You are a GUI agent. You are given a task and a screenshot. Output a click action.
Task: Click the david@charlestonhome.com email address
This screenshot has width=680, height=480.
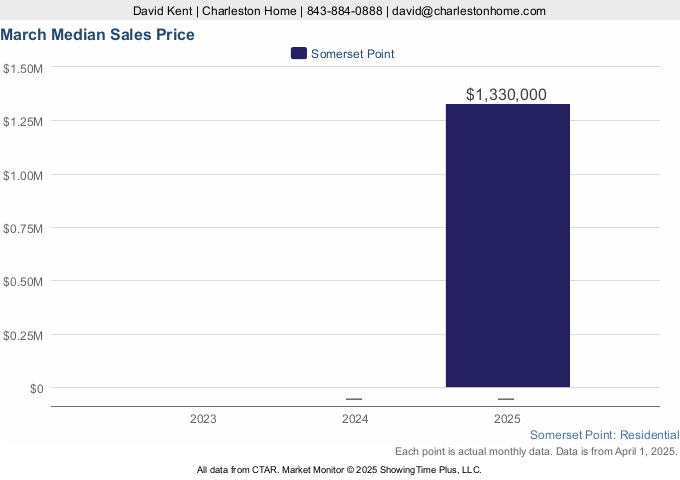pyautogui.click(x=470, y=11)
